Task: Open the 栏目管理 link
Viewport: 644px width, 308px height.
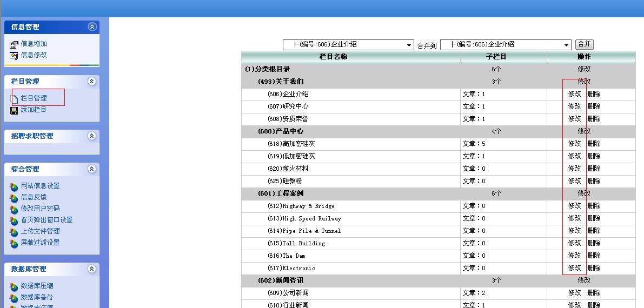Action: [x=34, y=98]
